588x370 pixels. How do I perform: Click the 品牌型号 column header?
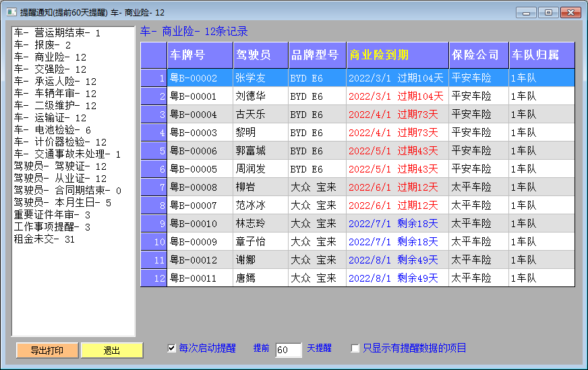(317, 55)
